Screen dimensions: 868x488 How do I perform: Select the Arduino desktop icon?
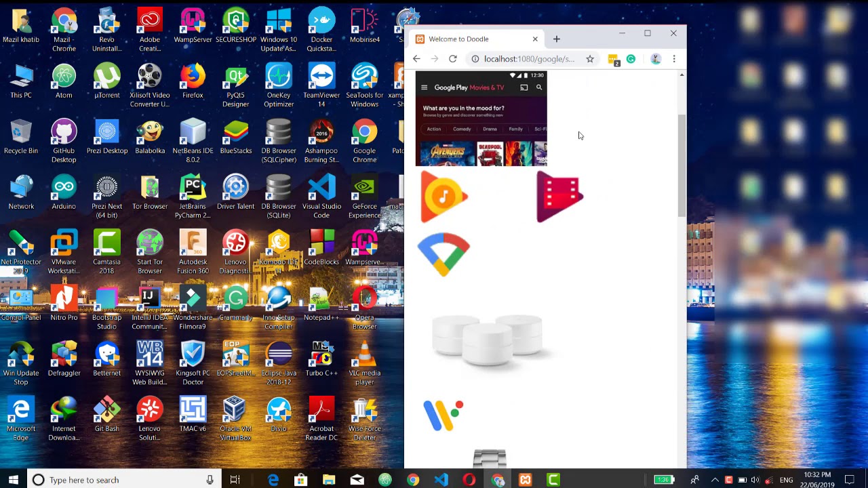64,192
